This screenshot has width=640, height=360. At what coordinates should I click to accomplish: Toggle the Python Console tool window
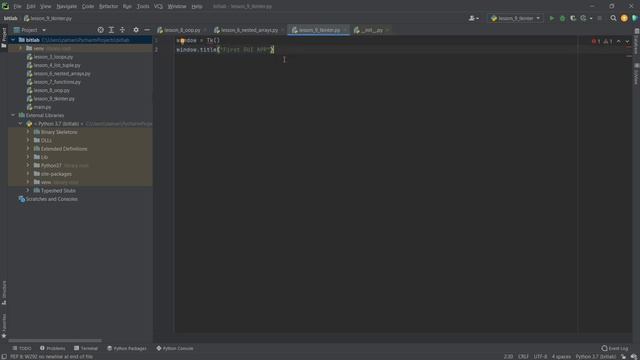click(175, 348)
